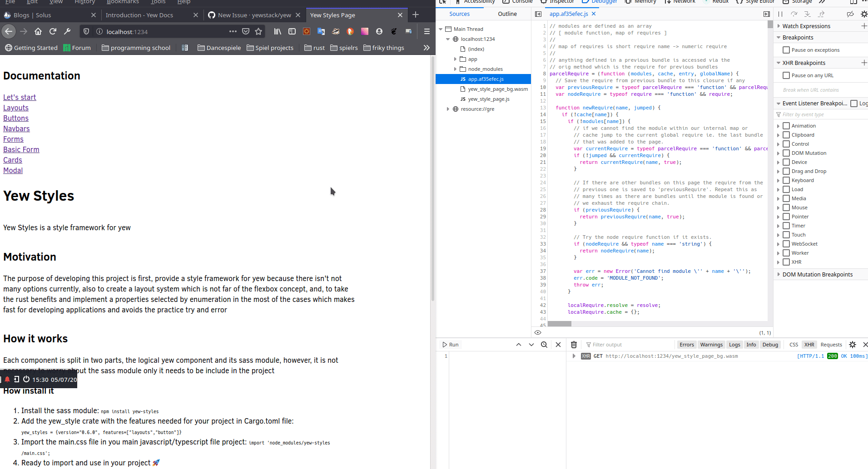Close the console editor with X
The width and height of the screenshot is (868, 469).
pos(558,345)
